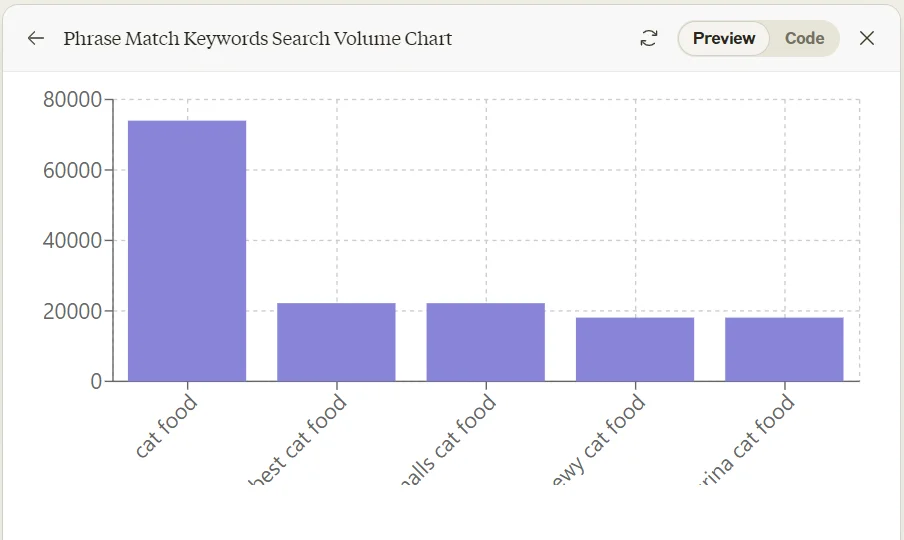The image size is (904, 540).
Task: Click the chart title 'Phrase Match Keywords Search Volume Chart'
Action: 258,39
